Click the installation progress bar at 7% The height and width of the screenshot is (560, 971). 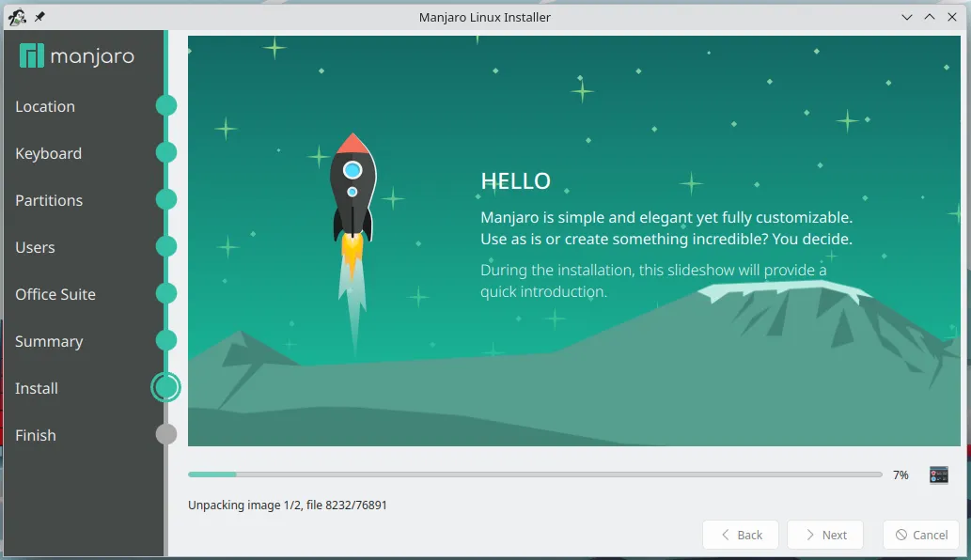pos(536,474)
